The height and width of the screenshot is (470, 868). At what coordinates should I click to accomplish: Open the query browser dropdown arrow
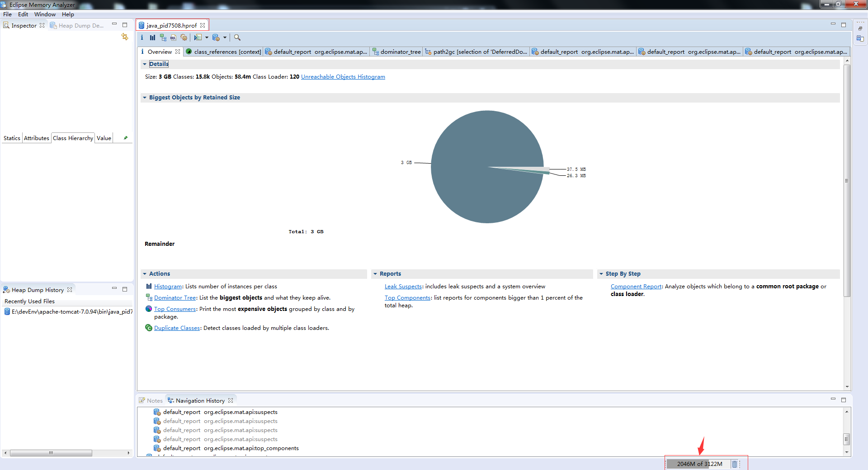coord(207,38)
